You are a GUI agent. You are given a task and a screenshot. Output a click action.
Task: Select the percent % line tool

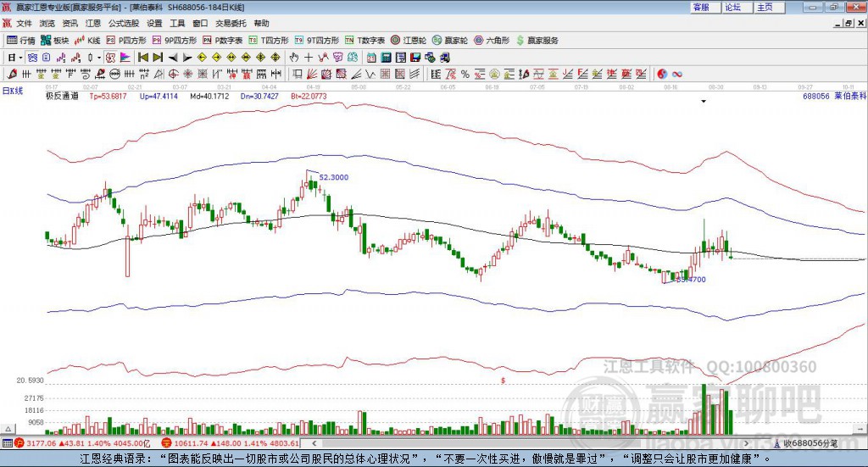[x=465, y=74]
